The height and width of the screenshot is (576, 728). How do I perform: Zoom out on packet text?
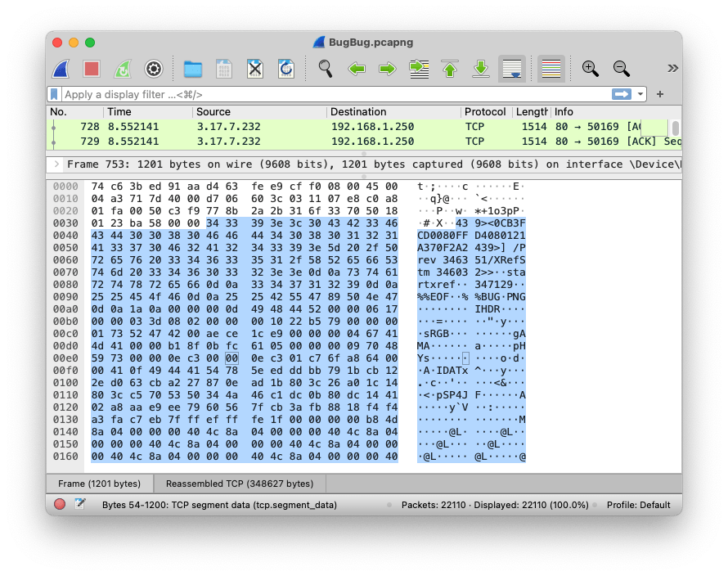[x=621, y=69]
